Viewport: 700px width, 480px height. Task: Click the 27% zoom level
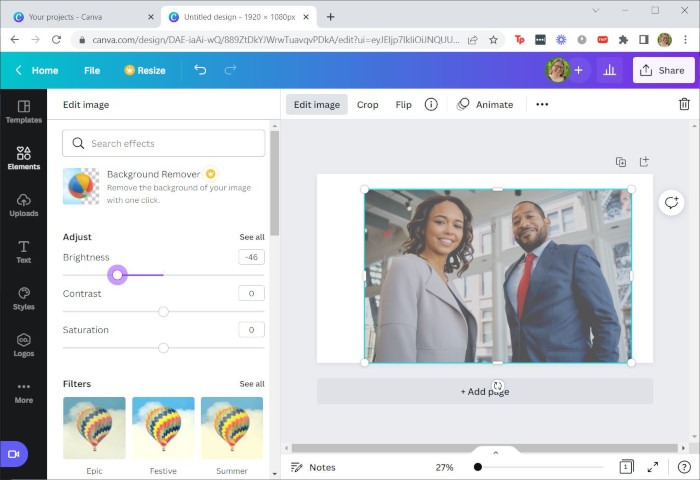point(445,467)
